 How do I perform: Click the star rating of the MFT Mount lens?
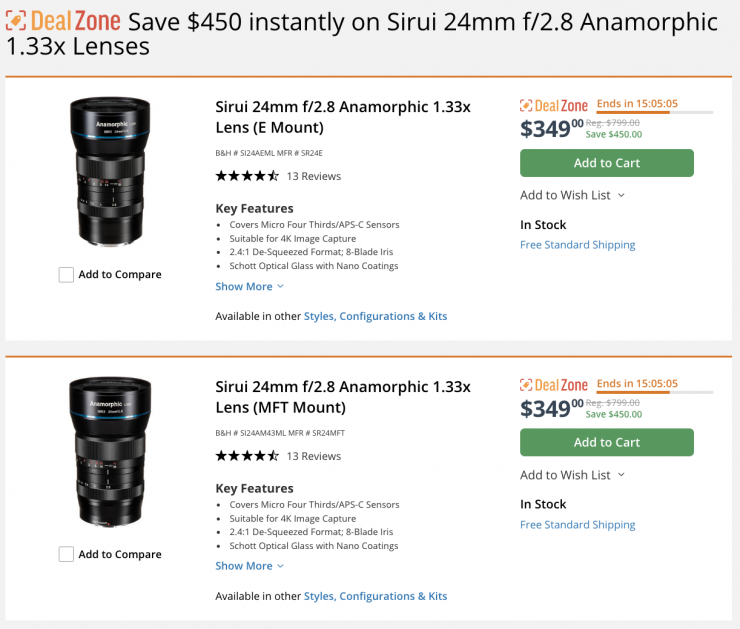pos(247,456)
